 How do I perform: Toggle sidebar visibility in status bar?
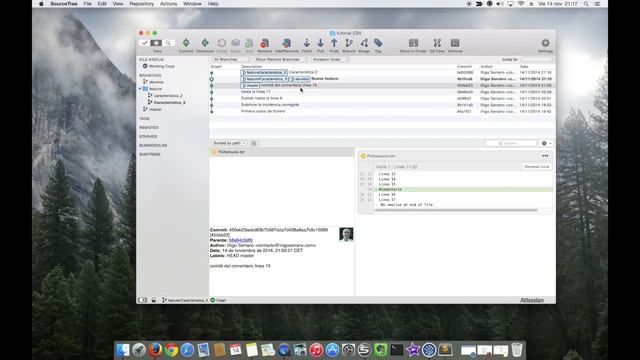click(x=142, y=300)
